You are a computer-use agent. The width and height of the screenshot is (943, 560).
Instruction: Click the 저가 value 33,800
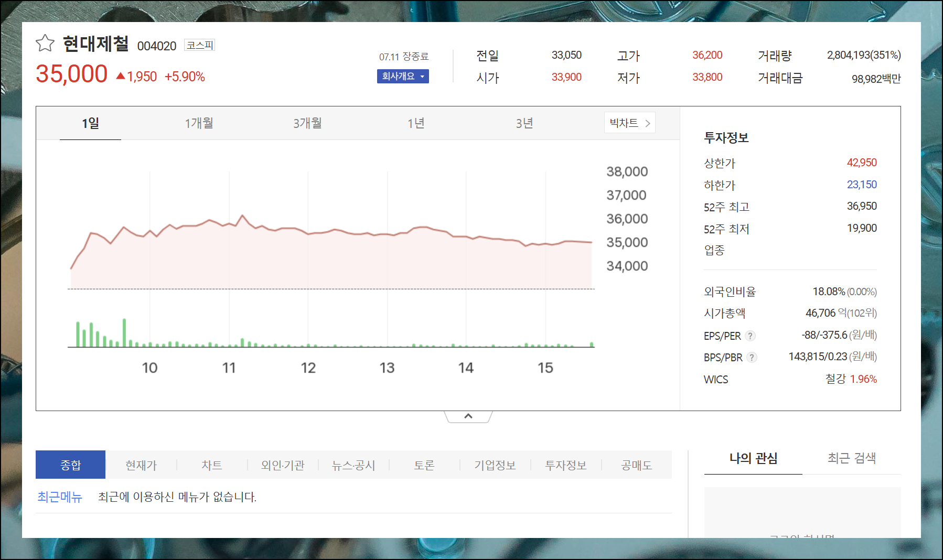(x=707, y=77)
